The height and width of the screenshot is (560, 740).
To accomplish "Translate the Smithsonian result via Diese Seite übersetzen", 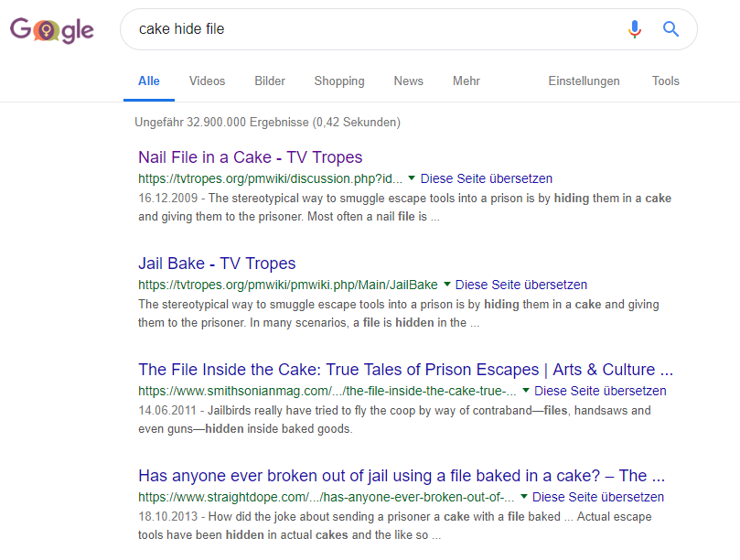I will pos(600,391).
